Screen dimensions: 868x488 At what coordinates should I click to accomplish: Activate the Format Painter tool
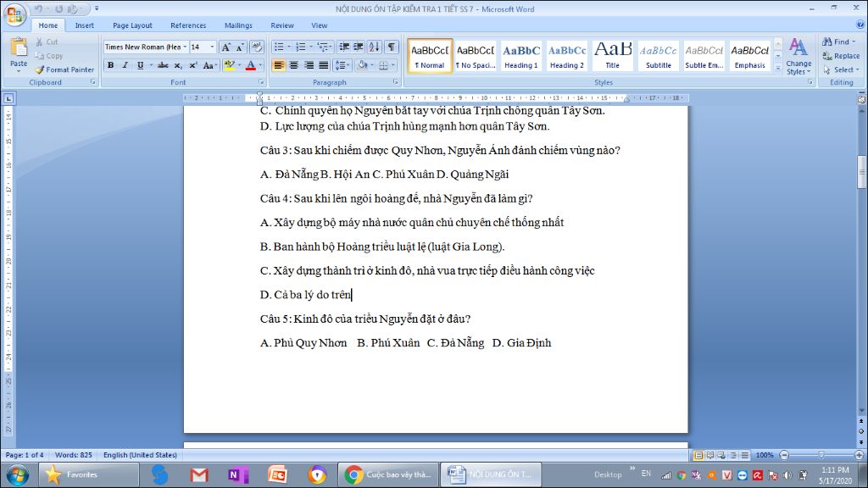point(64,69)
